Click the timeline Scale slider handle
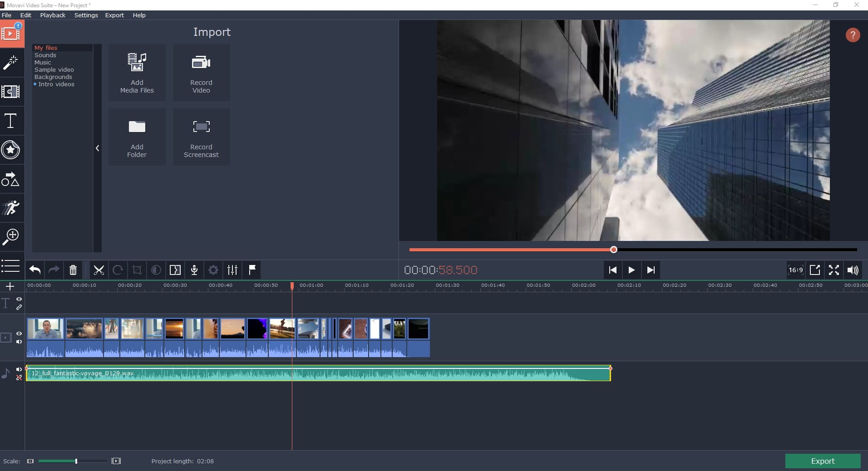This screenshot has height=471, width=868. click(76, 461)
